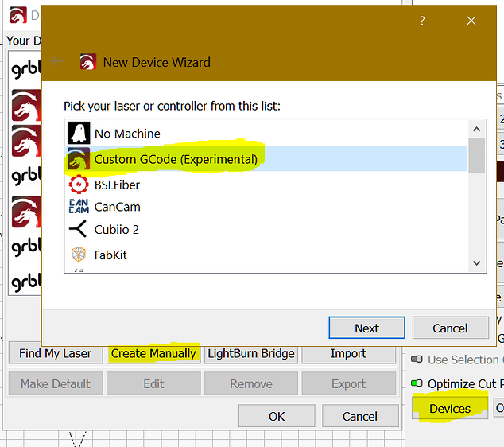
Task: Click LightBurn icon in Devices title bar
Action: coord(18,15)
